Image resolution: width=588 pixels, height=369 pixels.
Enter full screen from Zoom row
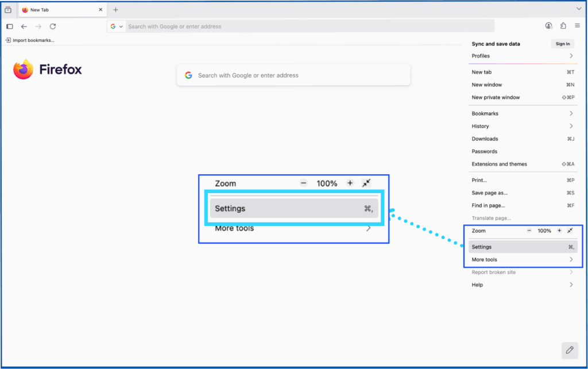click(570, 230)
